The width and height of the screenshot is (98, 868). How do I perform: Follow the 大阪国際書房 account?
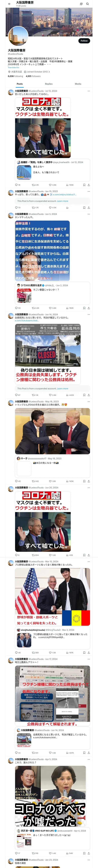[x=84, y=41]
